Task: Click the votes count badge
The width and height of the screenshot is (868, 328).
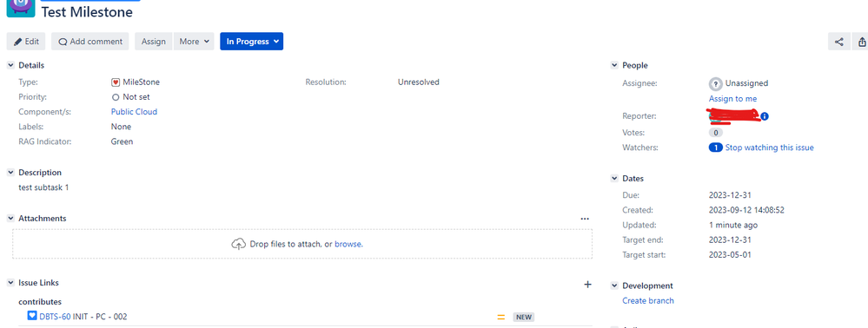Action: click(x=716, y=133)
